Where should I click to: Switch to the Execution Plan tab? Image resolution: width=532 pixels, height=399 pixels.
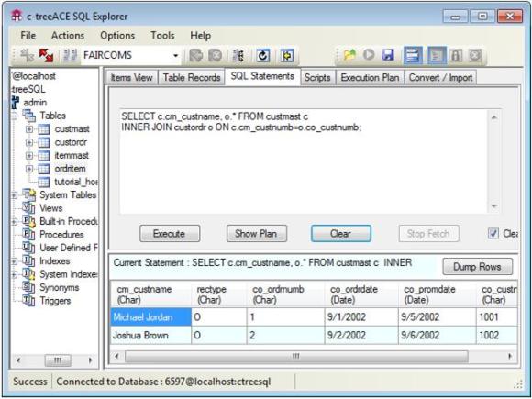370,77
